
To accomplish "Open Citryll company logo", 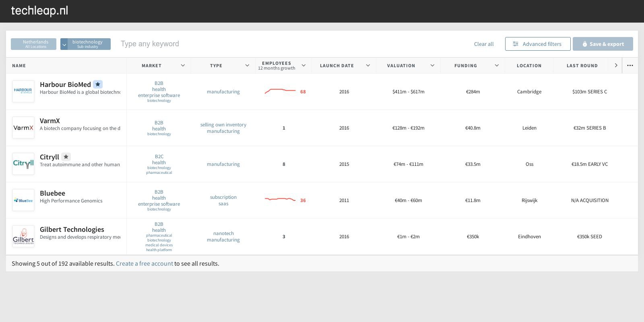I will tap(23, 164).
